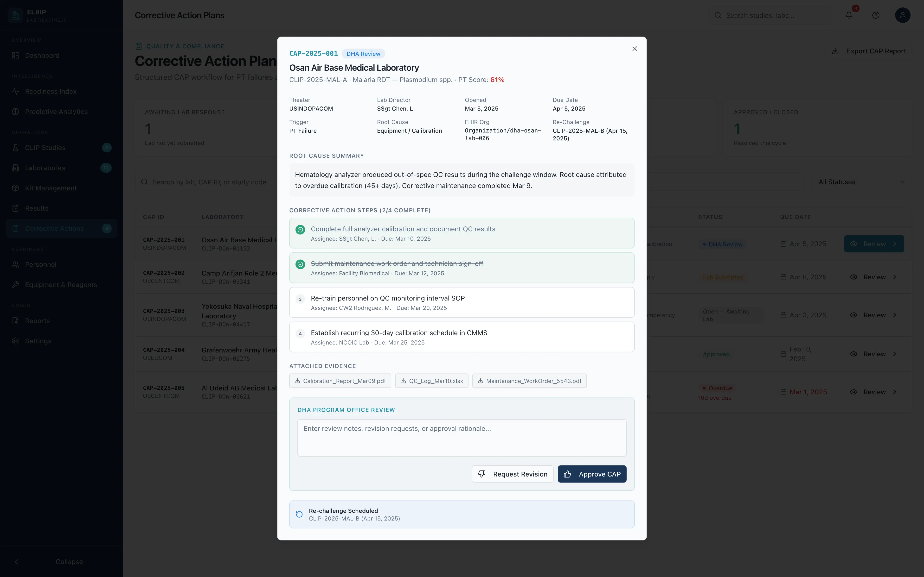This screenshot has width=924, height=577.
Task: Mark the re-train personnel step complete
Action: tap(300, 299)
